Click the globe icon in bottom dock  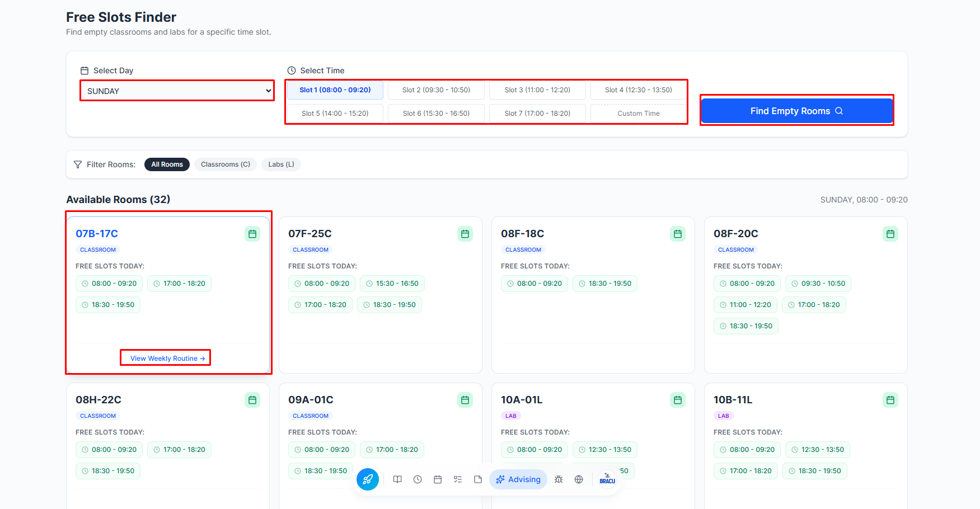point(579,479)
